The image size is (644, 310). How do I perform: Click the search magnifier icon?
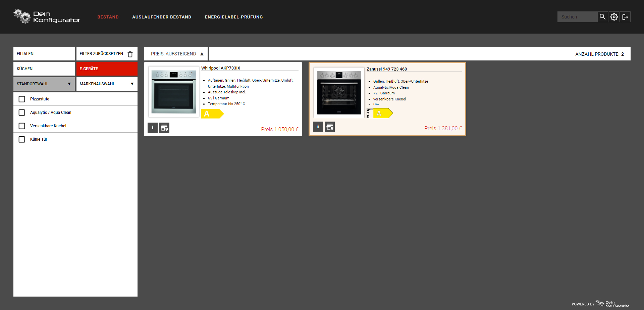602,17
